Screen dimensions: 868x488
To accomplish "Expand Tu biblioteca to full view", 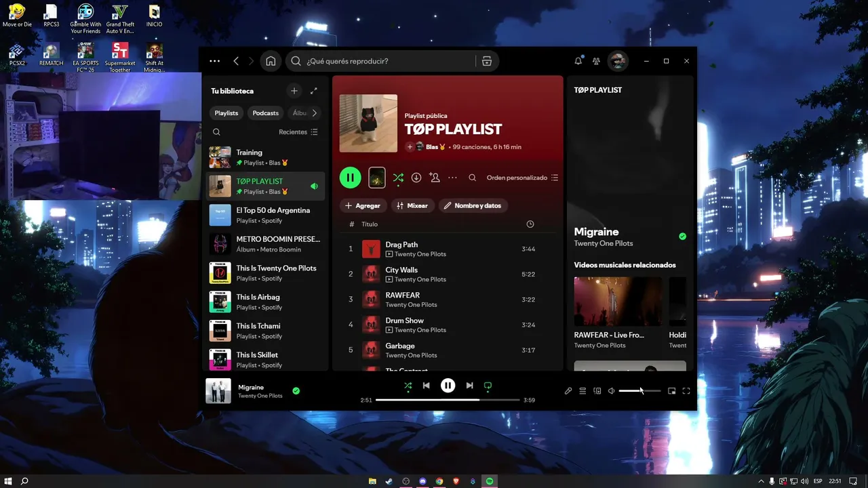I will [313, 91].
